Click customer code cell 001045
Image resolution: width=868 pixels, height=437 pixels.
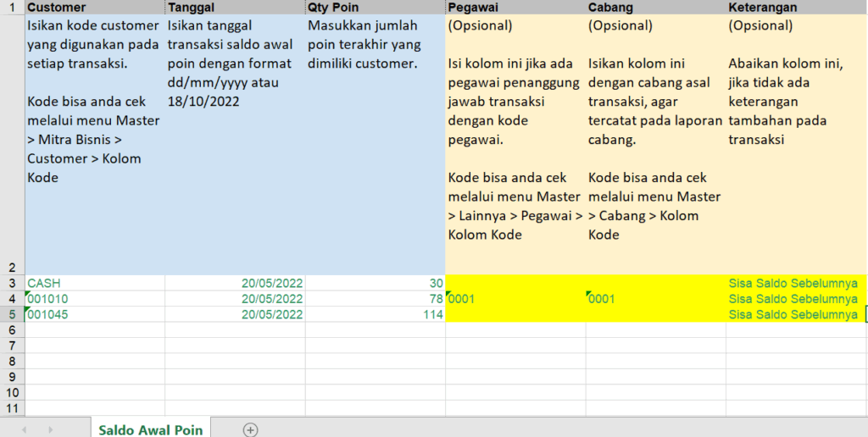pyautogui.click(x=95, y=314)
